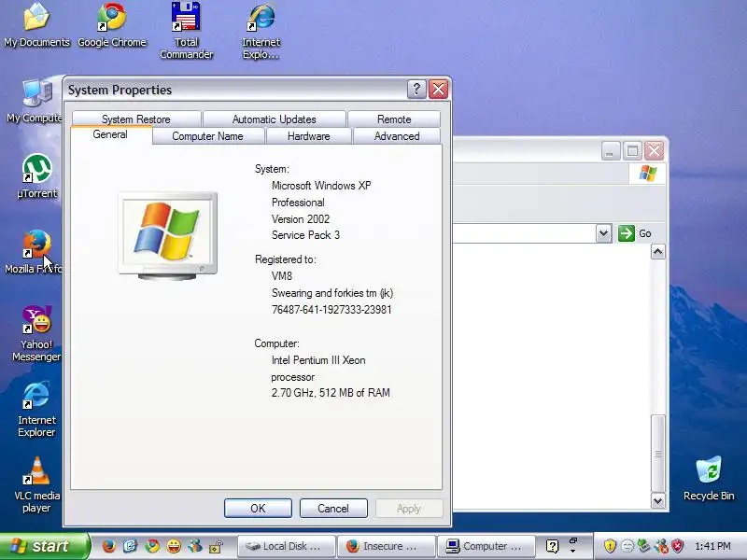Screen dimensions: 747x560
Task: Click the green Go button in background window
Action: [635, 233]
